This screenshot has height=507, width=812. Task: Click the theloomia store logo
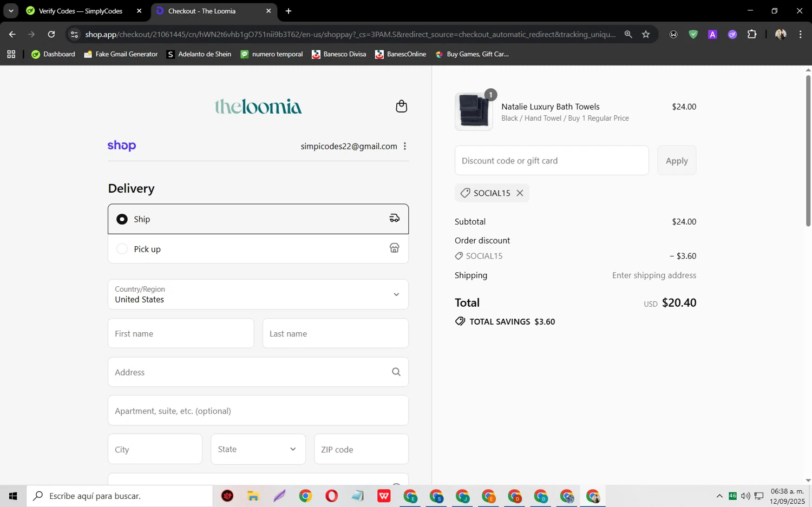[258, 106]
